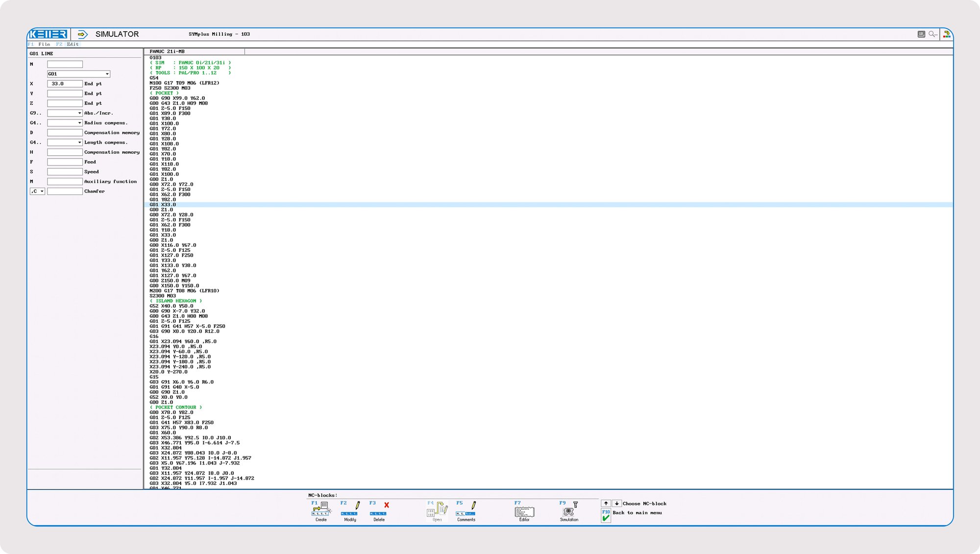The height and width of the screenshot is (554, 980).
Task: Open the F2 Edit menu
Action: (x=67, y=44)
